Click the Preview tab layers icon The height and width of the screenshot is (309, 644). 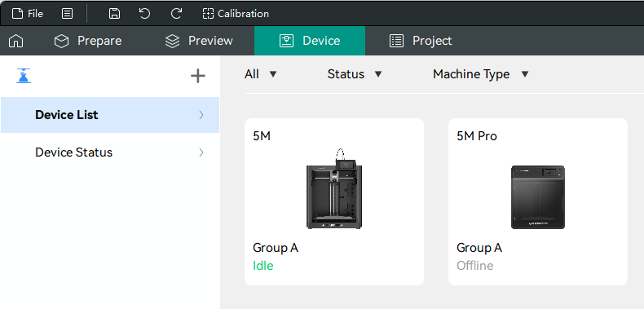173,41
